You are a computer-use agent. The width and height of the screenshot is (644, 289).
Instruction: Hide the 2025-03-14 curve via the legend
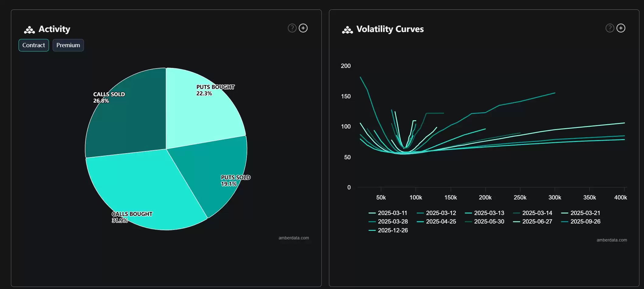click(532, 213)
